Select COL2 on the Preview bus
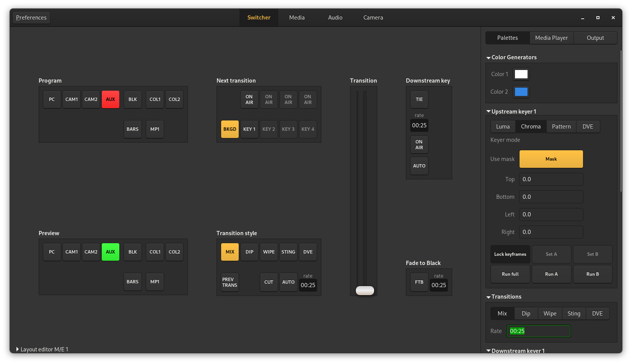The image size is (632, 364). coord(174,252)
